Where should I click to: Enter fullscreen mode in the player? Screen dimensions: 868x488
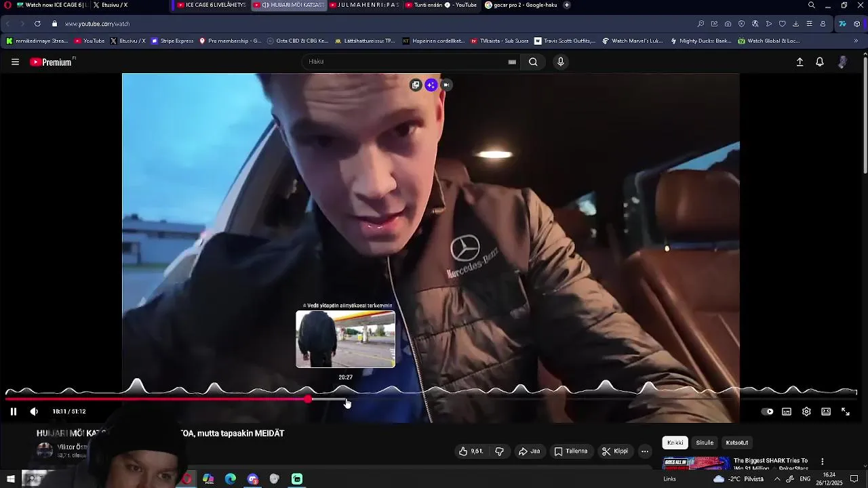click(846, 411)
